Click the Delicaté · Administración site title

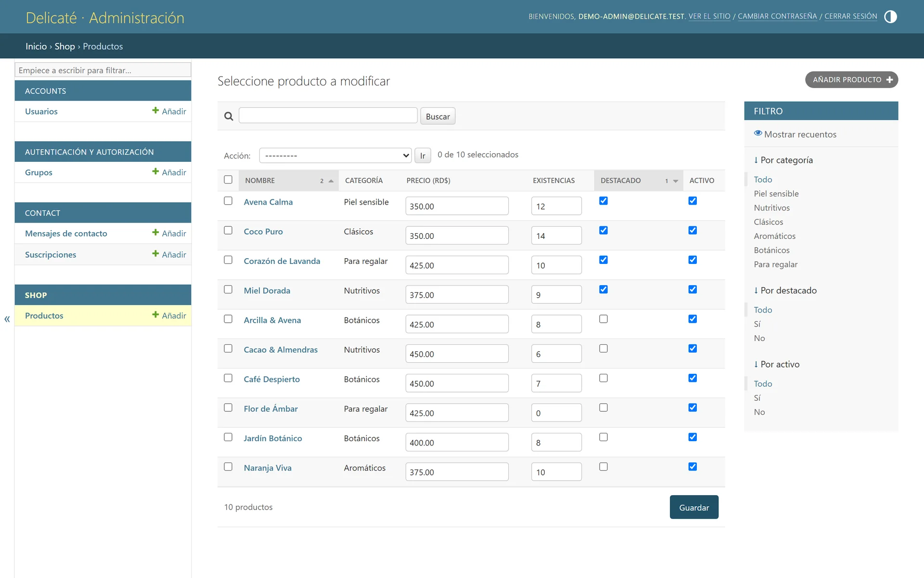click(x=105, y=17)
